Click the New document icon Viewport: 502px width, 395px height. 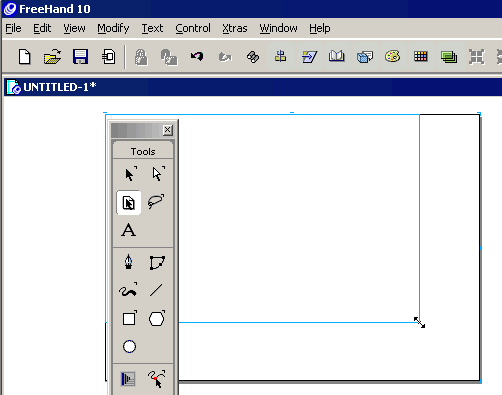tap(25, 57)
